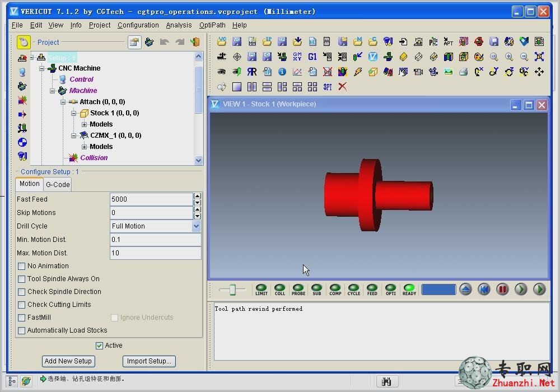Open the OptiPath menu
The image size is (560, 392).
[212, 25]
